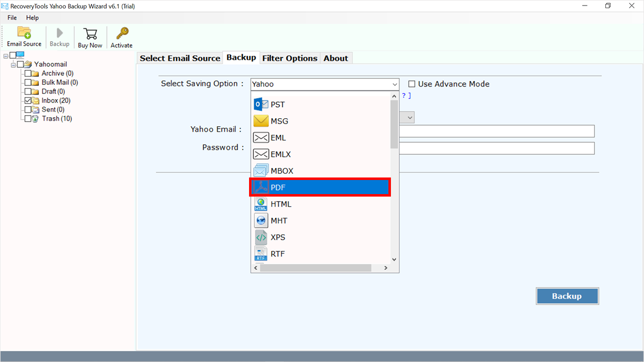Click the Email Source toolbar icon
This screenshot has width=644, height=362.
24,33
